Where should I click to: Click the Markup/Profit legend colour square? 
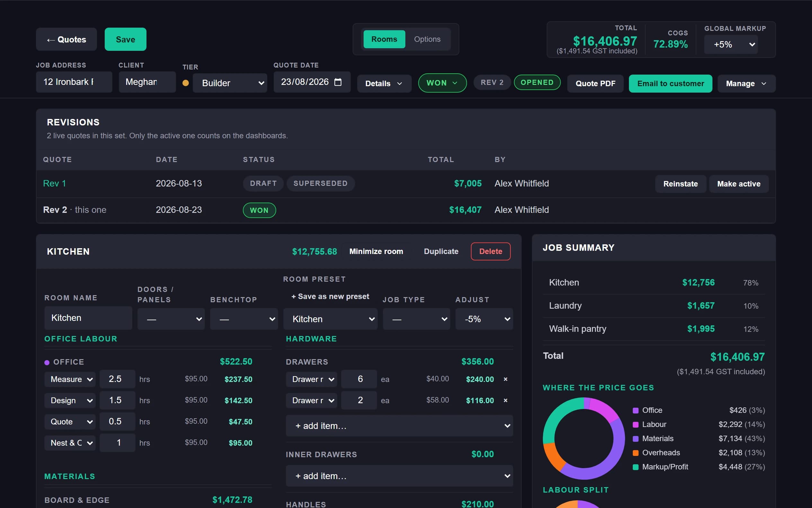(x=635, y=467)
